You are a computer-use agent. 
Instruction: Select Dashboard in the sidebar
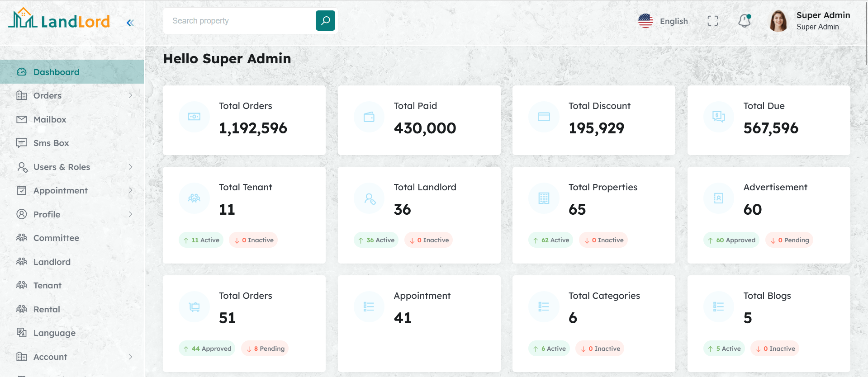pos(56,72)
